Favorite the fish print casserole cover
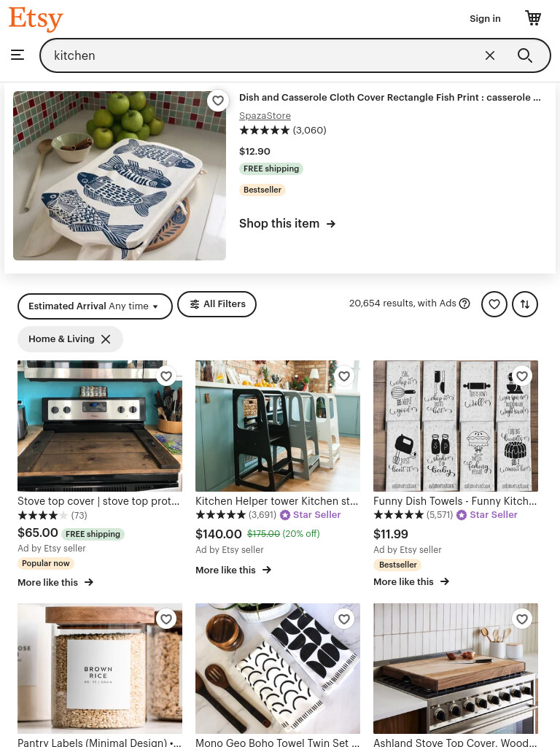 pos(217,101)
